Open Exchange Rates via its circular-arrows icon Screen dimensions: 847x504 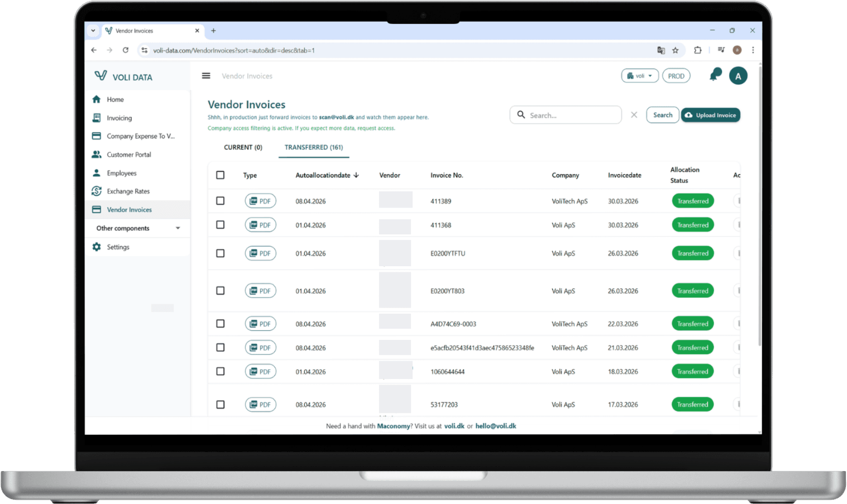(97, 191)
